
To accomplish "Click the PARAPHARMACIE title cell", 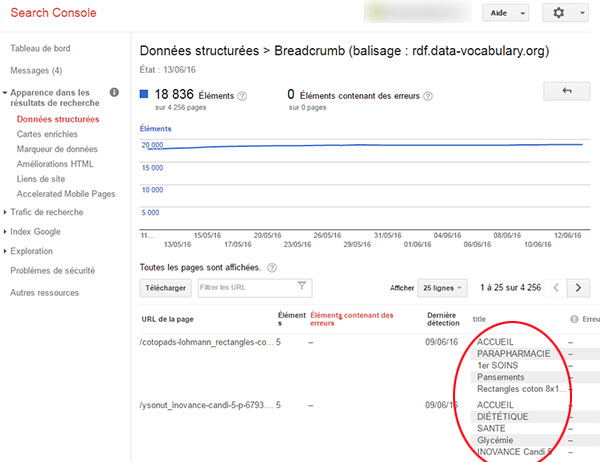I will tap(513, 354).
